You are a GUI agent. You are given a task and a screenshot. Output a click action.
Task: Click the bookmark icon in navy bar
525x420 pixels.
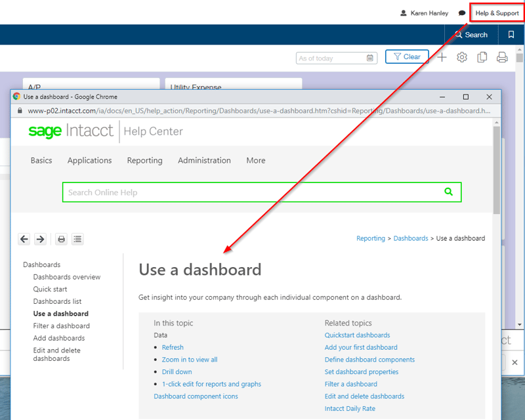pyautogui.click(x=511, y=35)
